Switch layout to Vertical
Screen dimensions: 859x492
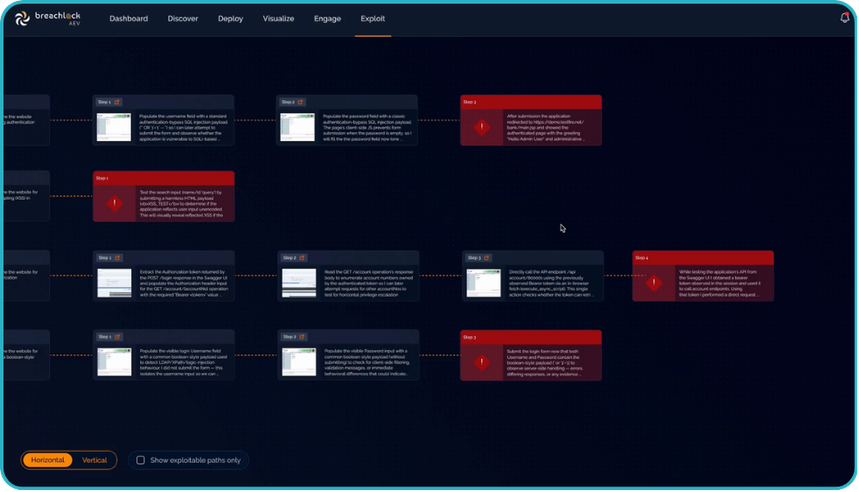tap(94, 460)
